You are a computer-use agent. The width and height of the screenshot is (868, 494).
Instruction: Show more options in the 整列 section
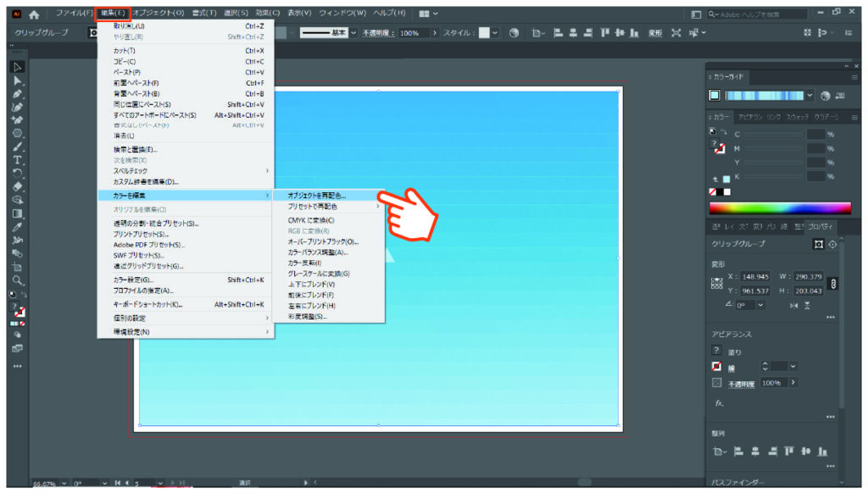(x=831, y=466)
